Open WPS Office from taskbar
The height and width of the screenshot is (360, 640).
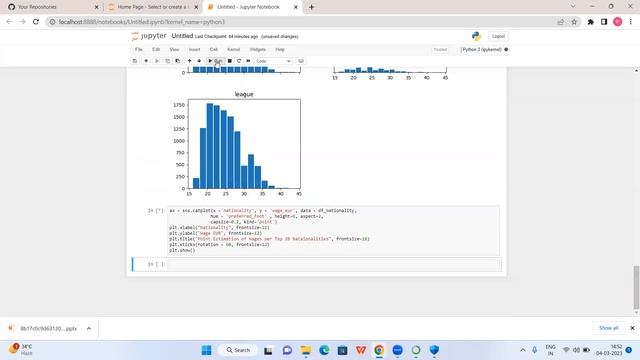pos(361,350)
